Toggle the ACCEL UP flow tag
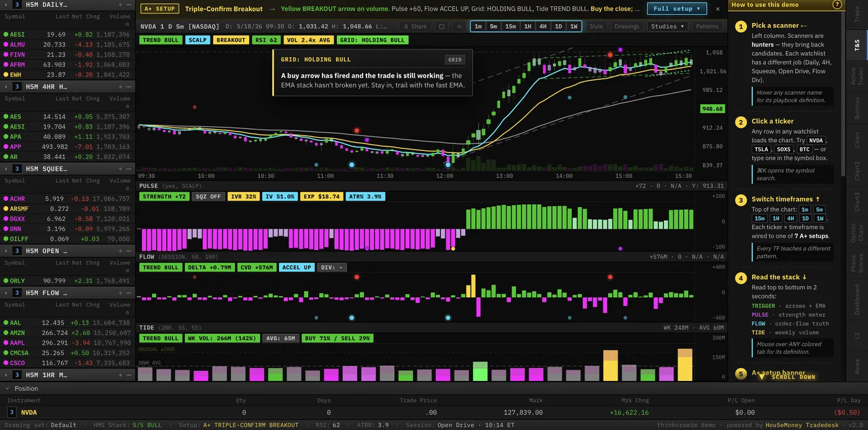Viewport: 868px width, 430px height. (296, 267)
